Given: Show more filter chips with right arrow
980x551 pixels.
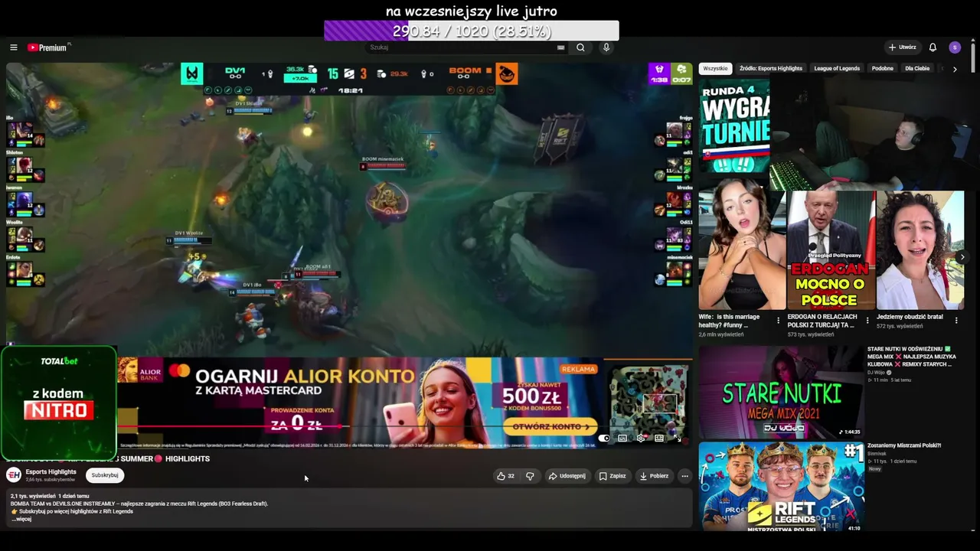Looking at the screenshot, I should pyautogui.click(x=955, y=69).
